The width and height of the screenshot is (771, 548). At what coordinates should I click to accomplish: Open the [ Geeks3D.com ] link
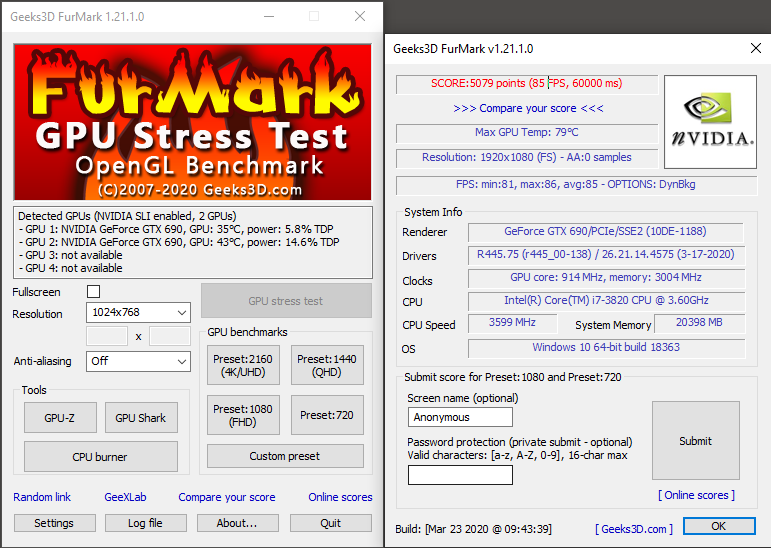click(x=634, y=529)
